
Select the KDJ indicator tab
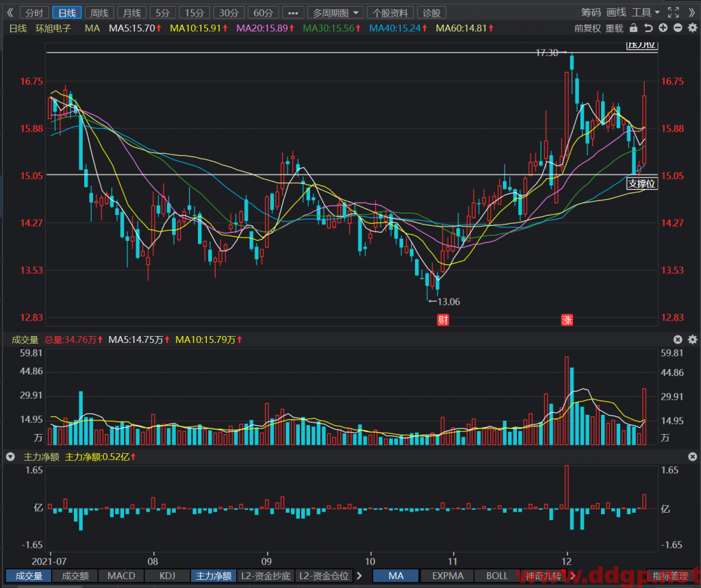[x=167, y=576]
